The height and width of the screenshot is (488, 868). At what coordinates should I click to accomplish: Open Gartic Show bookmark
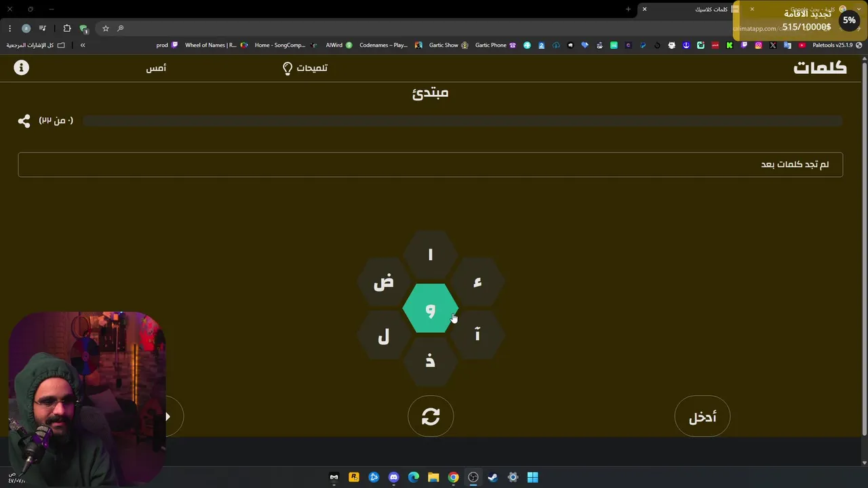[448, 45]
